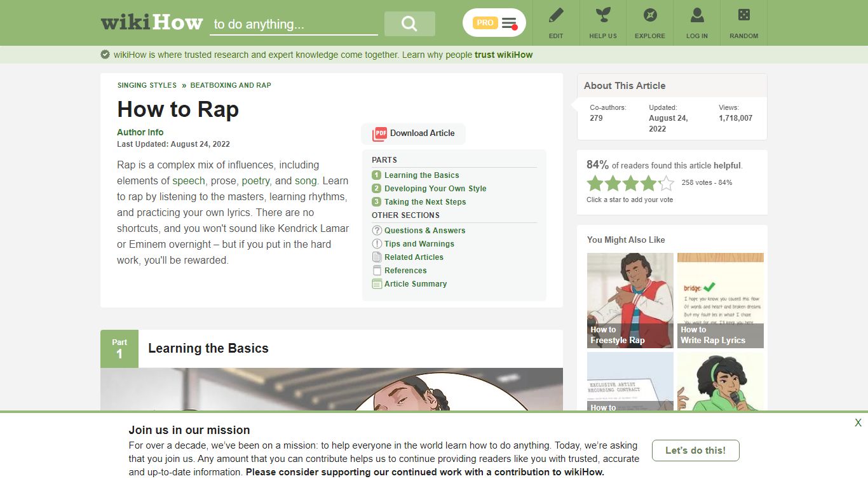This screenshot has height=488, width=868.
Task: Click the document icon by Related Articles
Action: point(377,257)
